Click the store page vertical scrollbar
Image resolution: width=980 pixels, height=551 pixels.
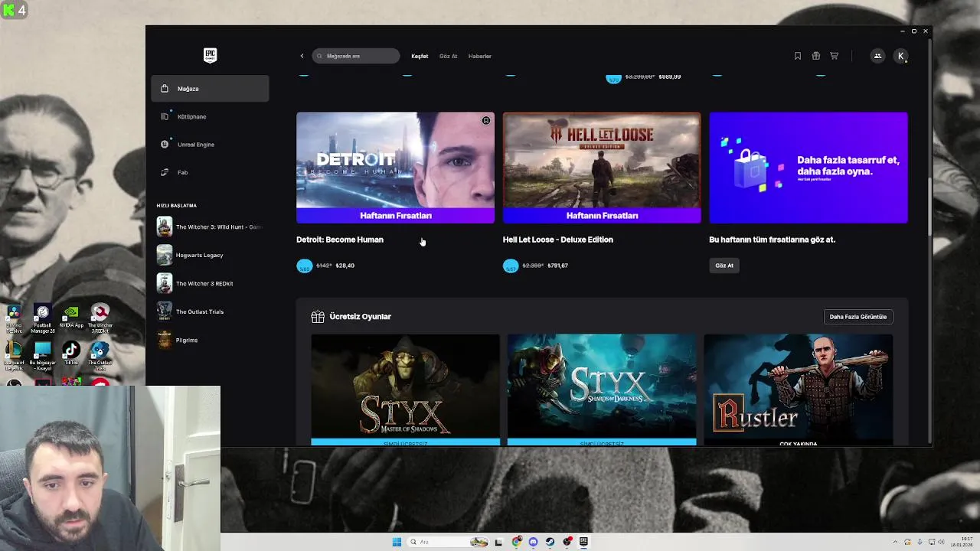929,207
